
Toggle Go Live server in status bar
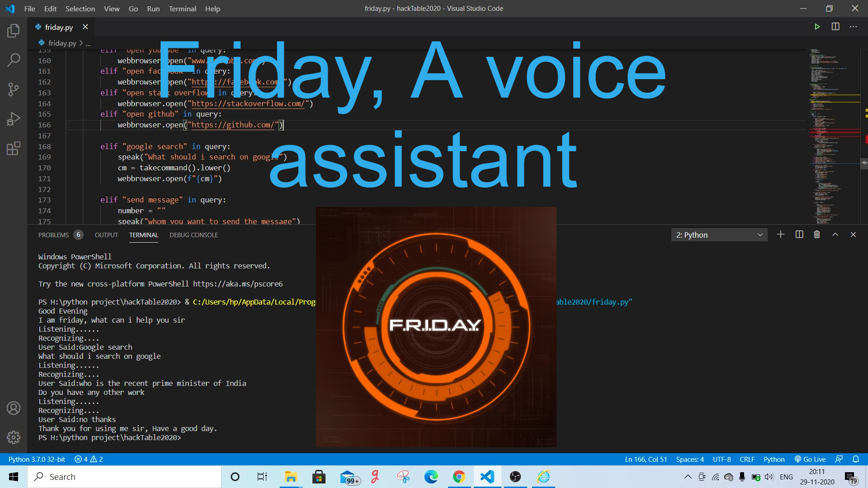click(x=810, y=459)
